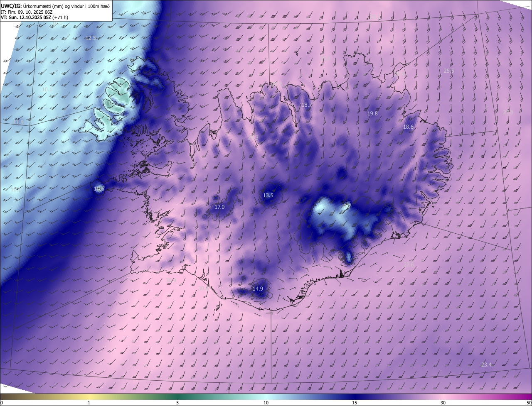Click the 17.0 value label
The image size is (532, 406).
pyautogui.click(x=219, y=207)
